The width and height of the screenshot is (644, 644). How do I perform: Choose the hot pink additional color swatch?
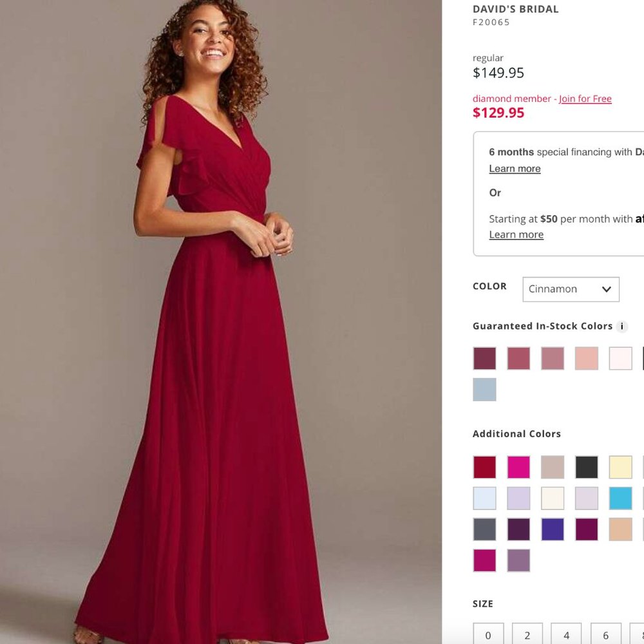(518, 467)
